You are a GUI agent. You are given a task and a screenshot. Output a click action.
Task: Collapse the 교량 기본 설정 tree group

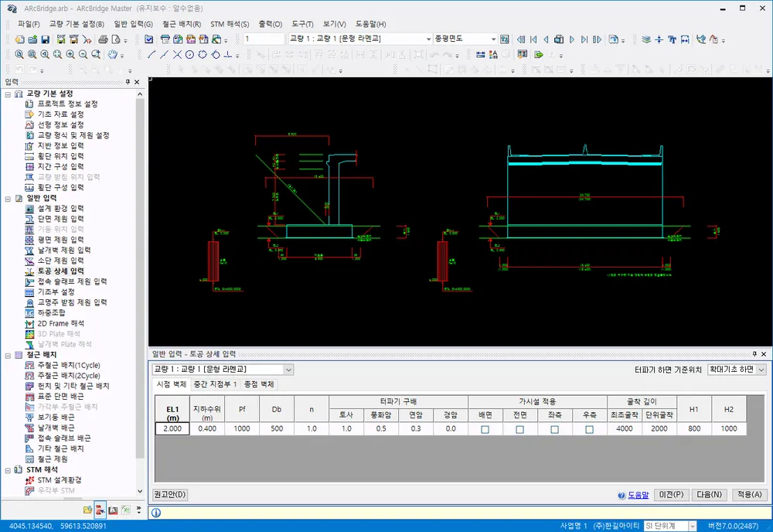point(8,94)
